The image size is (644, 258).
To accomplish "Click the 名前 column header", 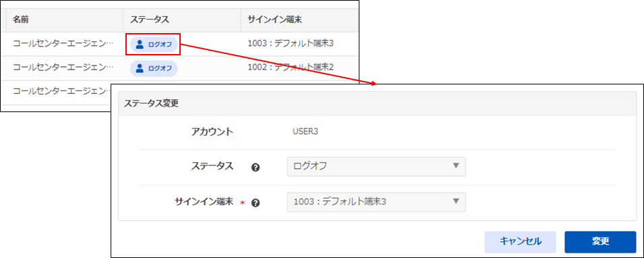I will 20,20.
